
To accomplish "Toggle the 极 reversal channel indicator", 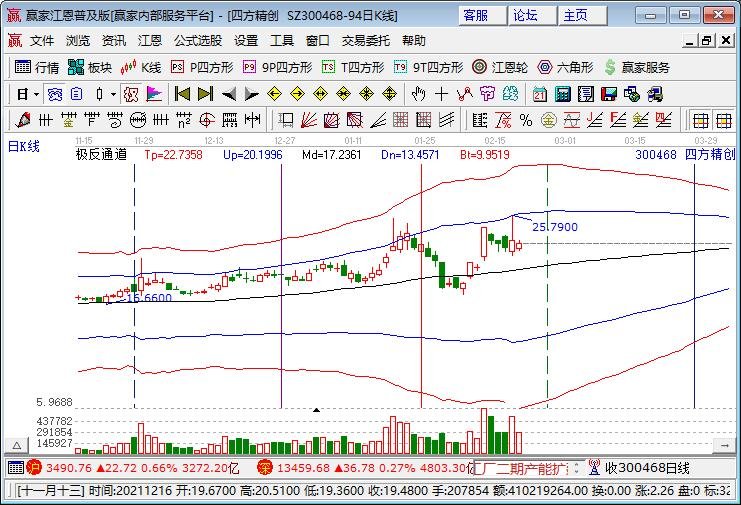I will 131,94.
